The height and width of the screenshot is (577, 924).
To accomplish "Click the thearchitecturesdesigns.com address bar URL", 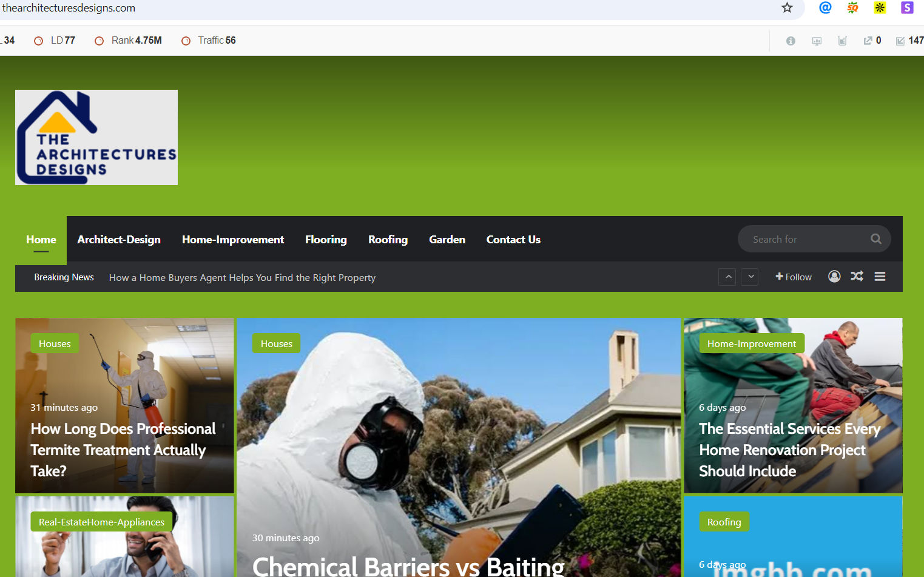I will pos(69,8).
